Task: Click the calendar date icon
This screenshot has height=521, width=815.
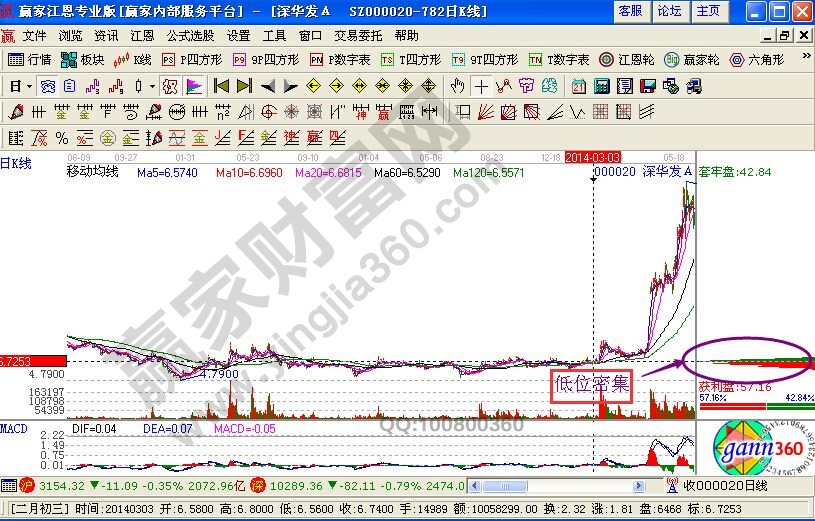Action: [x=578, y=86]
